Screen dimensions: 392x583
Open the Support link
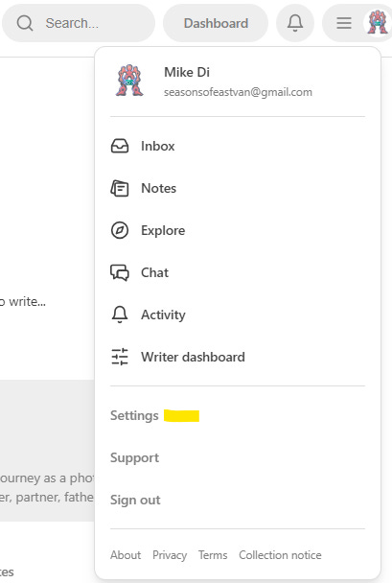(x=134, y=457)
